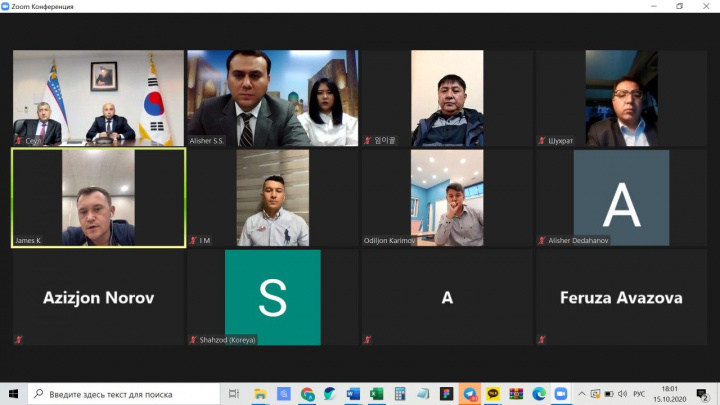Open KakaoTalk from the taskbar
720x405 pixels.
(x=493, y=394)
